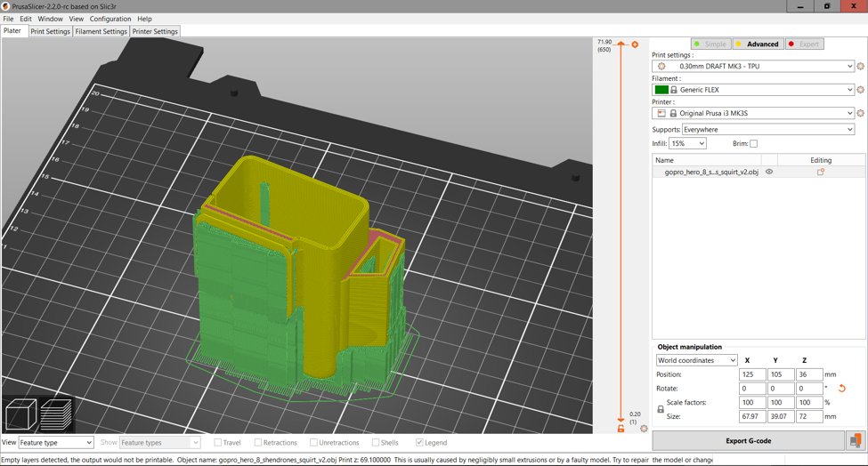The height and width of the screenshot is (466, 868).
Task: Click the Editing column header
Action: pyautogui.click(x=821, y=160)
